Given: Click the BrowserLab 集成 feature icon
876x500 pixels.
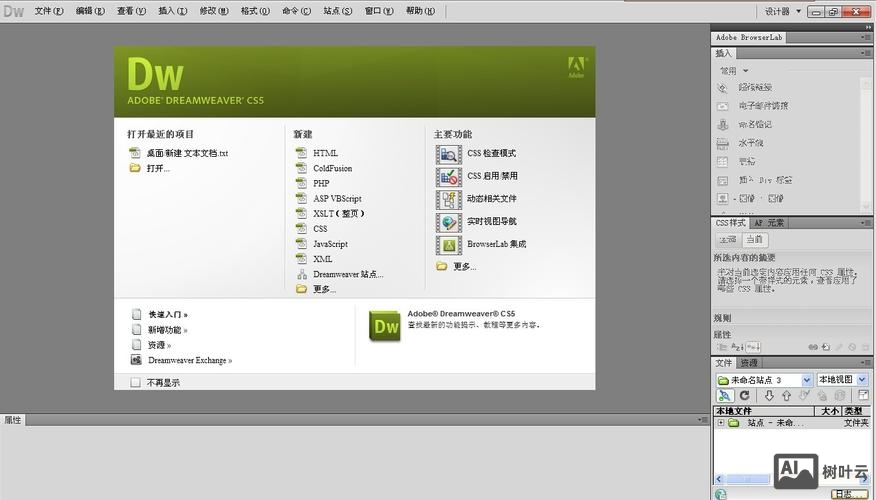Looking at the screenshot, I should point(449,245).
